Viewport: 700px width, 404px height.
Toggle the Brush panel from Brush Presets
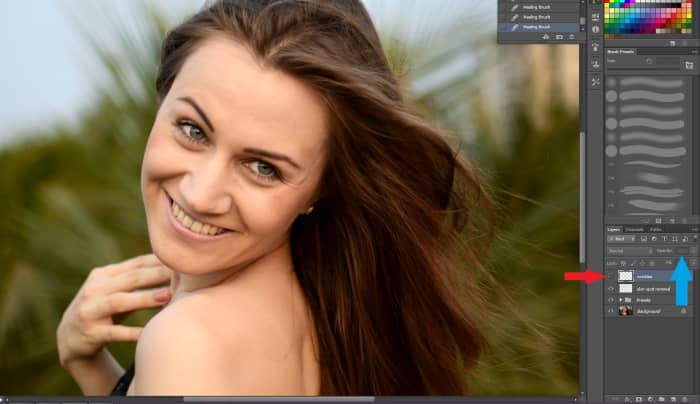pos(689,65)
